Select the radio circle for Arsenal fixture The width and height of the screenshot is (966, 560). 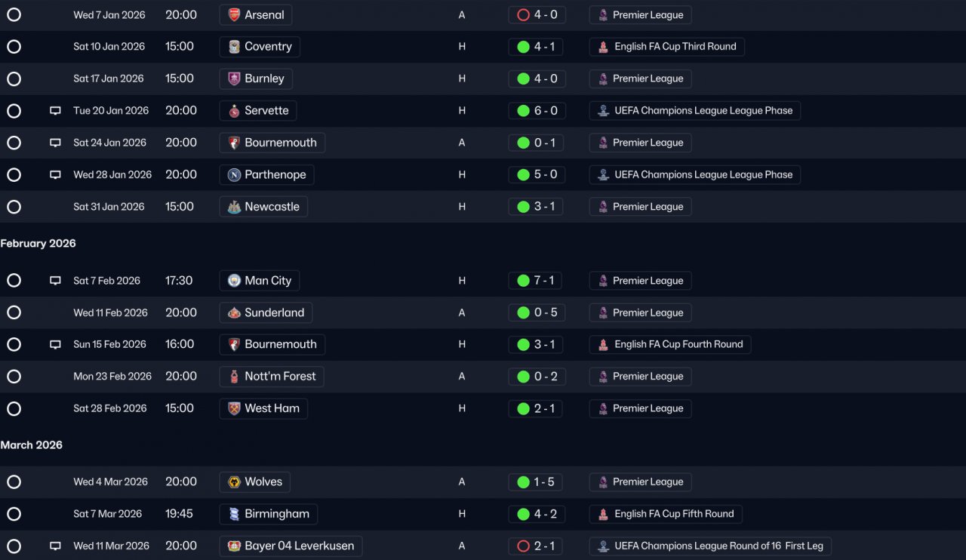point(14,15)
